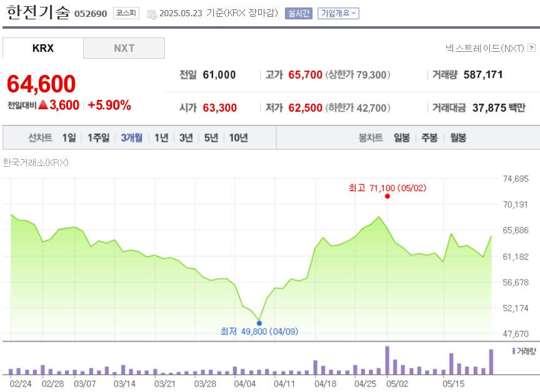540x392 pixels.
Task: Click the 하한가 42,700 text
Action: pyautogui.click(x=357, y=107)
